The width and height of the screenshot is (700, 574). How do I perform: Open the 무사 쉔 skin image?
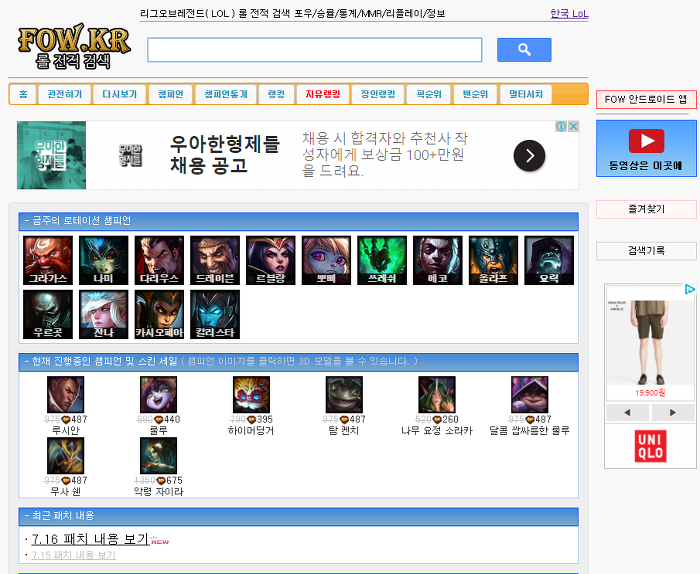pyautogui.click(x=66, y=456)
